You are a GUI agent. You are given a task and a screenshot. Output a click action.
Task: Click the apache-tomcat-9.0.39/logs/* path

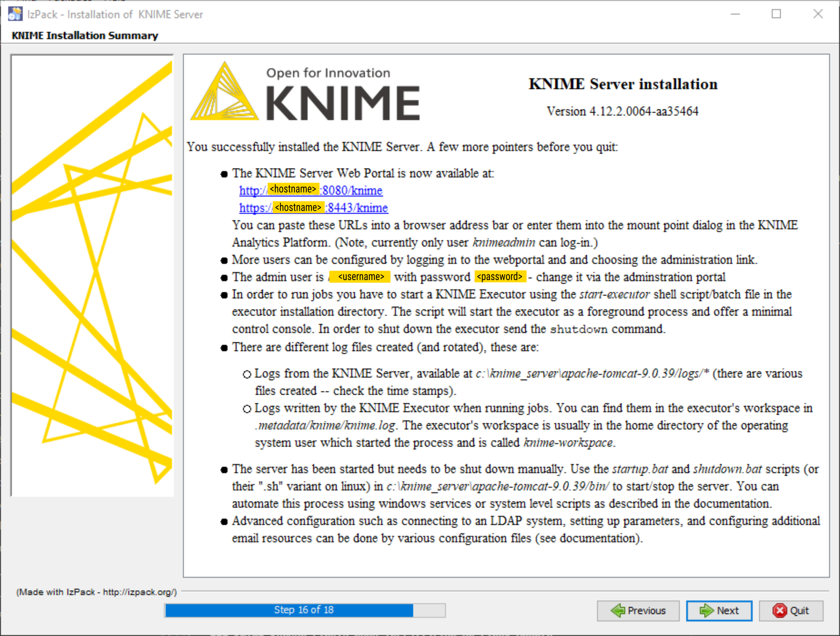pos(592,374)
